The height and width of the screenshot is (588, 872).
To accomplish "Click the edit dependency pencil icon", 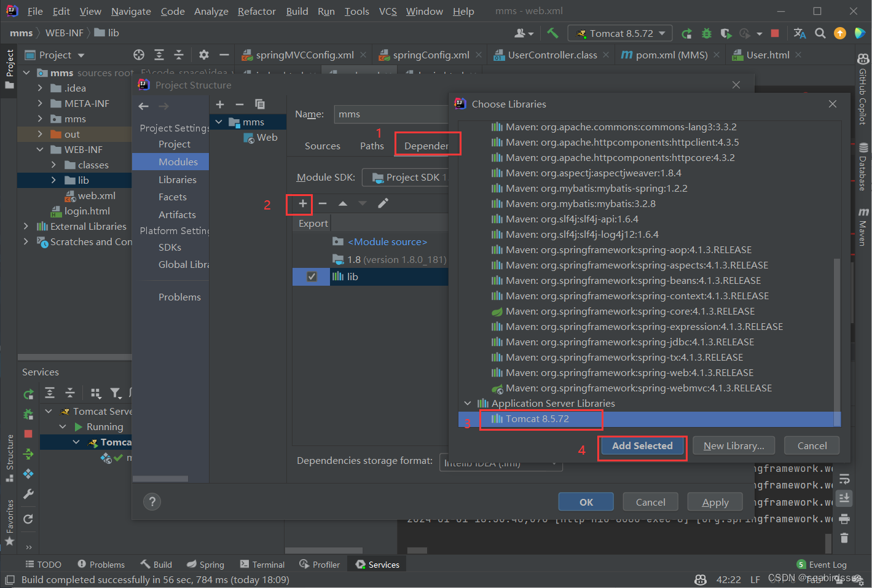I will point(383,203).
